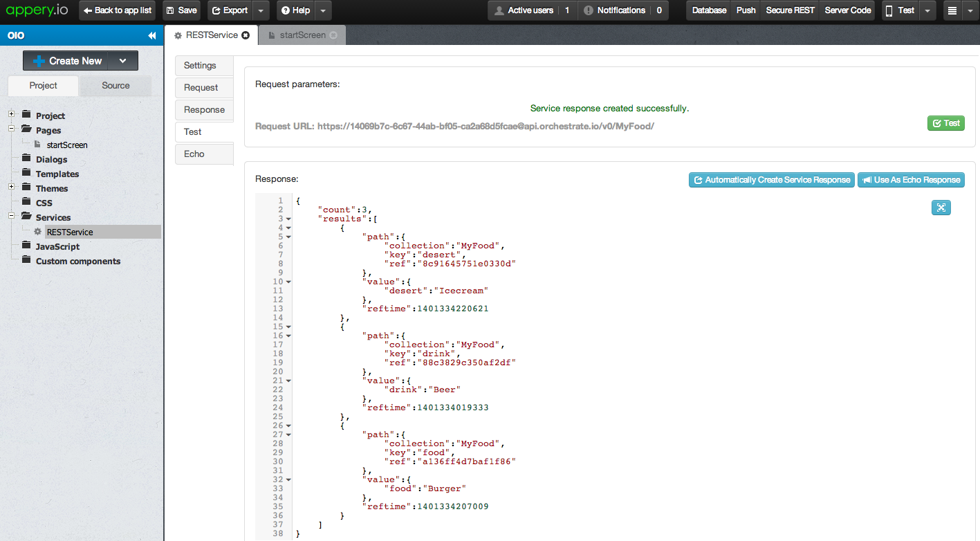Screen dimensions: 980x541
Task: Close the startScreen tab
Action: (334, 35)
